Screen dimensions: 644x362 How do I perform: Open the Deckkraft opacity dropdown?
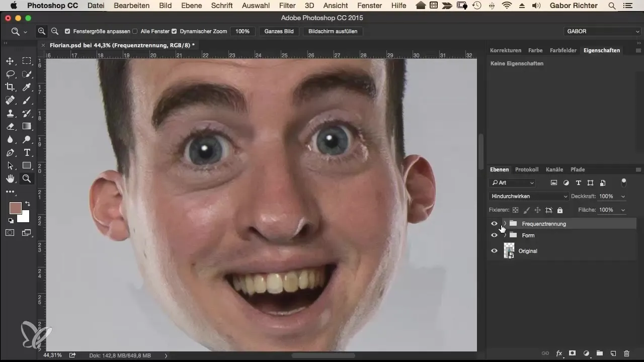pyautogui.click(x=624, y=197)
